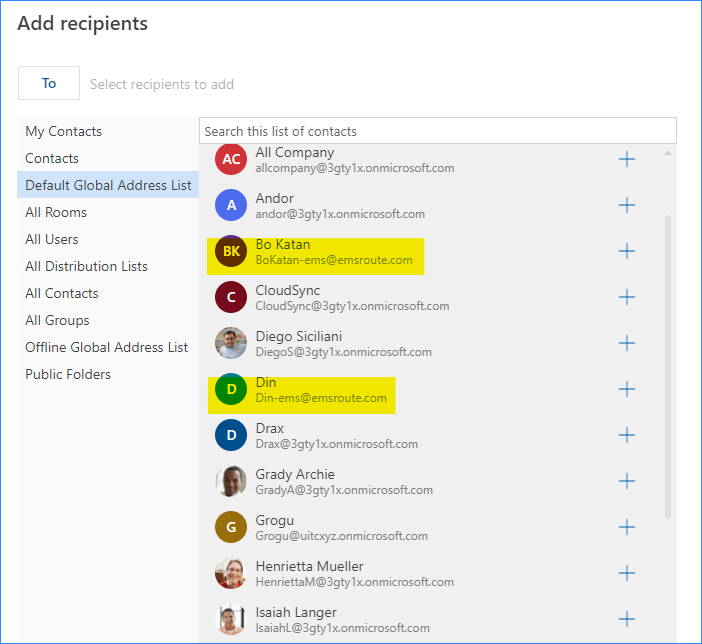Add Andor using the plus icon
Viewport: 702px width, 644px height.
[627, 205]
